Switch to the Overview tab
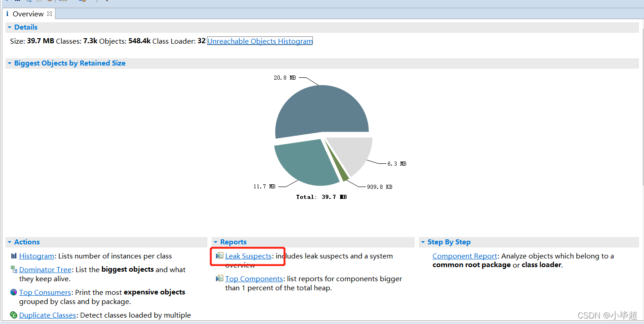The image size is (644, 324). click(28, 14)
